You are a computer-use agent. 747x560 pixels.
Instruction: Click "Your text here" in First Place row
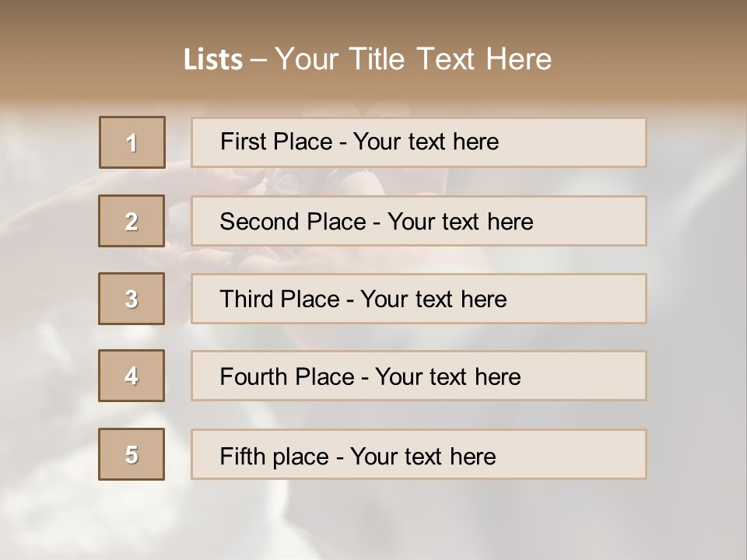426,142
